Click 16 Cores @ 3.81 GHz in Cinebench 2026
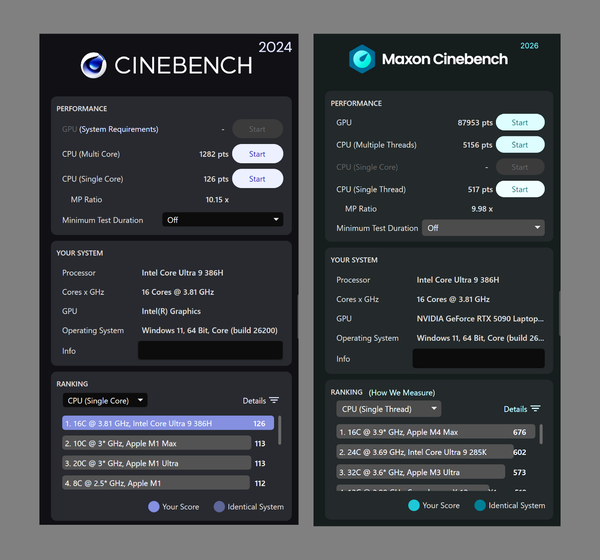The width and height of the screenshot is (600, 560). click(453, 299)
